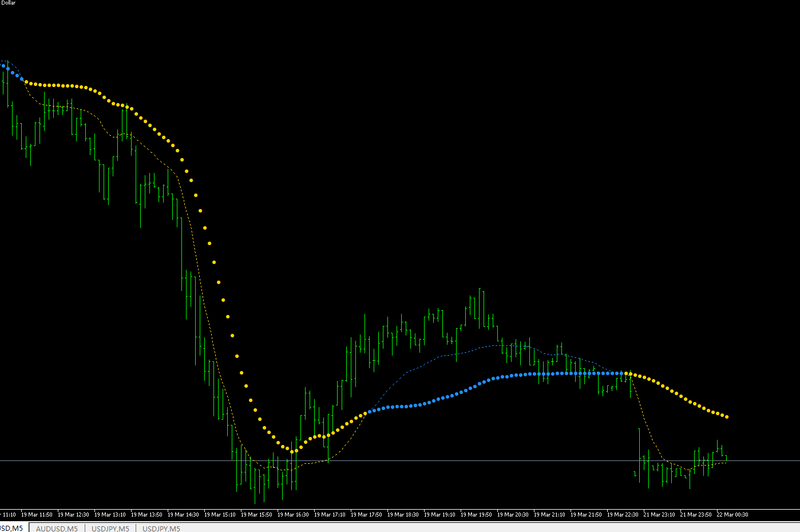Click the Dollar label in the chart corner
Image resolution: width=800 pixels, height=532 pixels.
pyautogui.click(x=8, y=3)
